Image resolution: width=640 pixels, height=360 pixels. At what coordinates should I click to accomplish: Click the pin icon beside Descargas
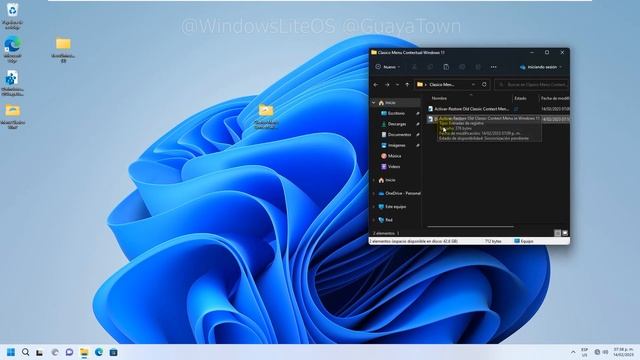[418, 124]
